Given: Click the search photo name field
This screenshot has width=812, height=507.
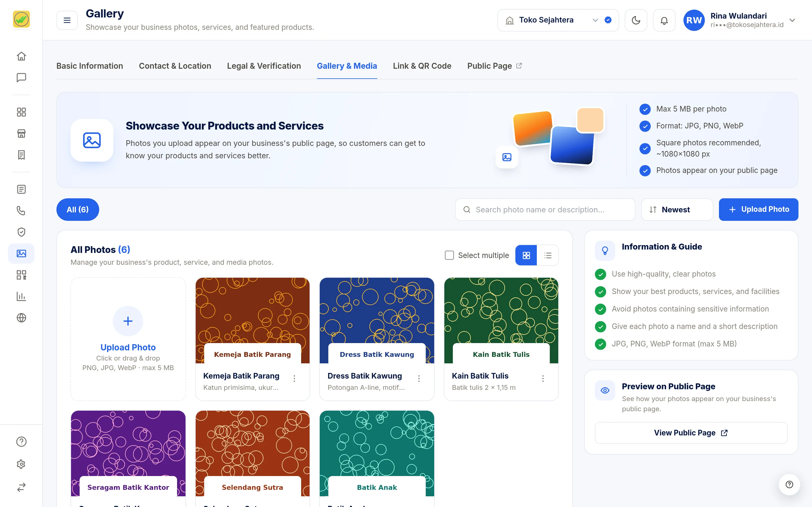Looking at the screenshot, I should (x=545, y=210).
